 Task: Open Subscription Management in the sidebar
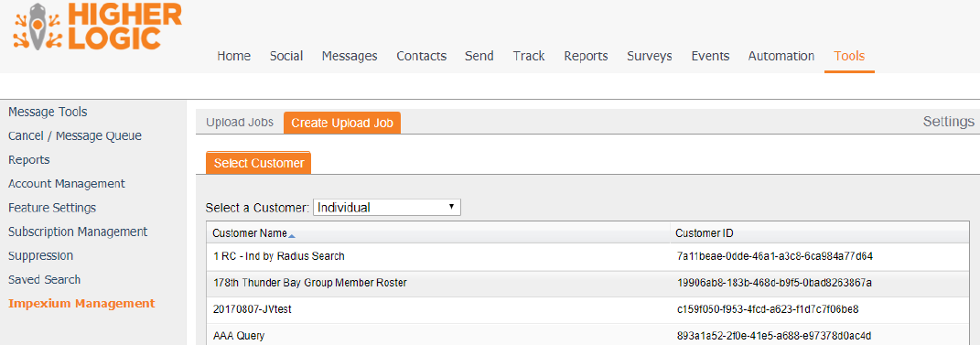coord(78,232)
